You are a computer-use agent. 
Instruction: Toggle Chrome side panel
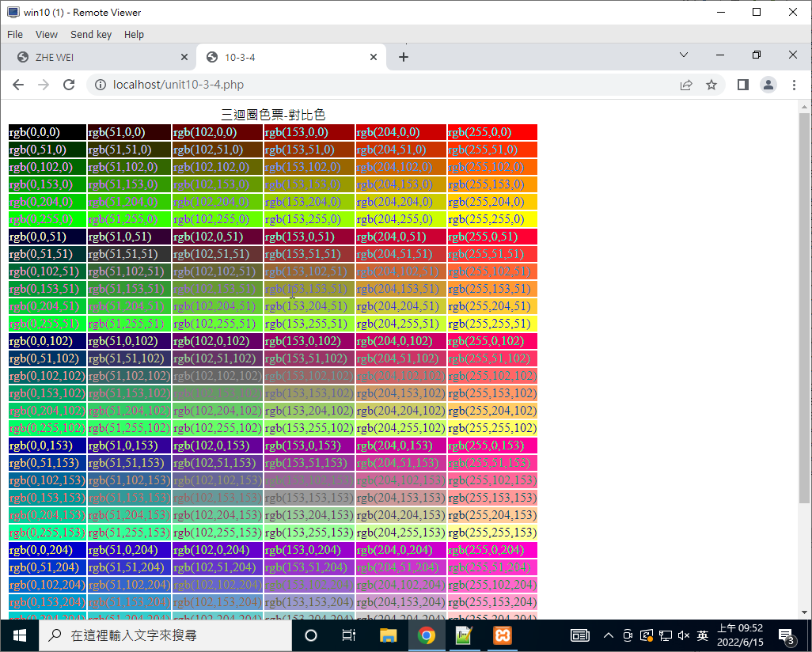coord(742,85)
